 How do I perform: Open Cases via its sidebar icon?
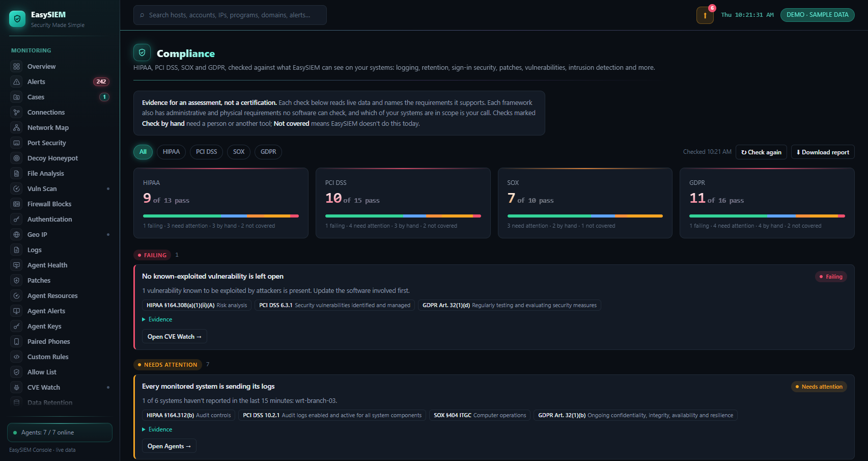pos(17,97)
